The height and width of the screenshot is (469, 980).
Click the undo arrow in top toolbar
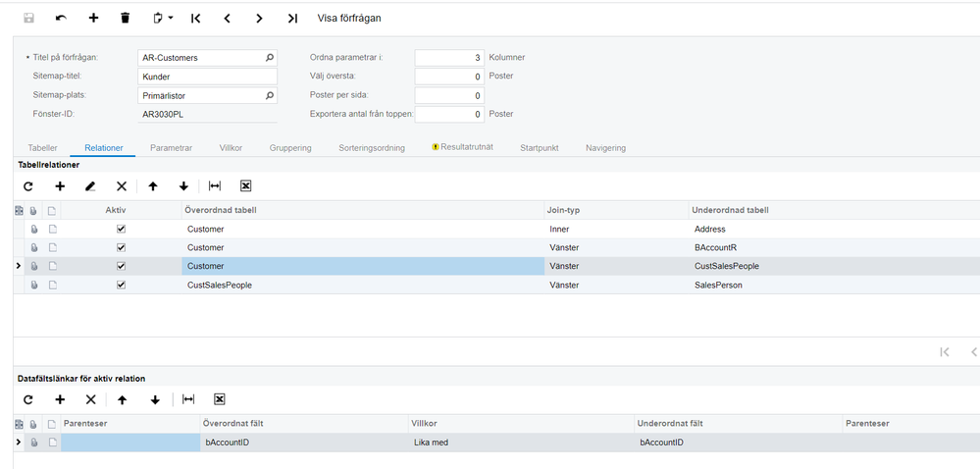point(61,18)
